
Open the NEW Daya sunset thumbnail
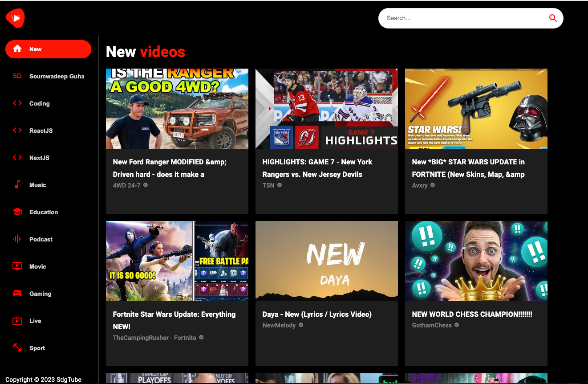327,261
